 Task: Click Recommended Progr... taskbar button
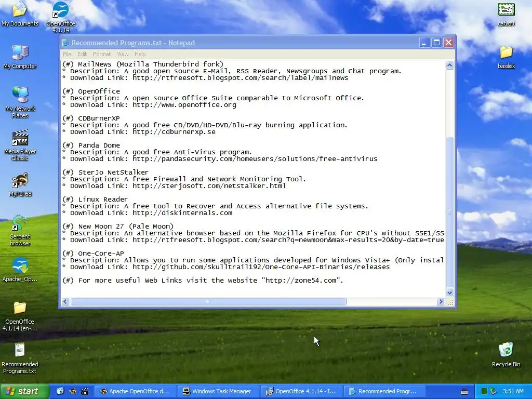[385, 391]
